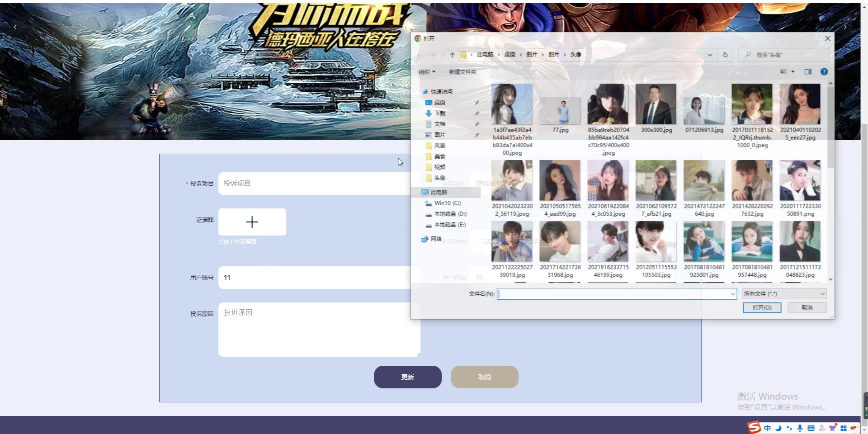This screenshot has width=868, height=434.
Task: Select 下载 in the navigation pane
Action: click(x=440, y=113)
